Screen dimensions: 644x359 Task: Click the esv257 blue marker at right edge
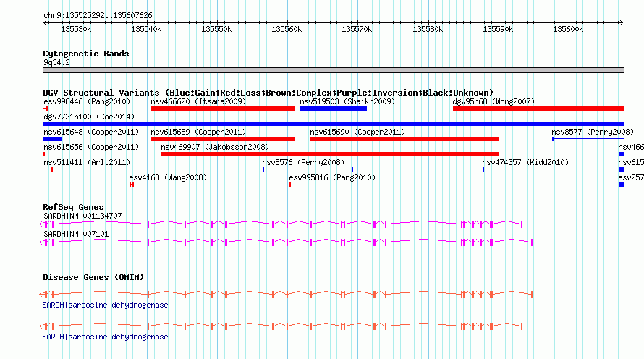click(621, 185)
